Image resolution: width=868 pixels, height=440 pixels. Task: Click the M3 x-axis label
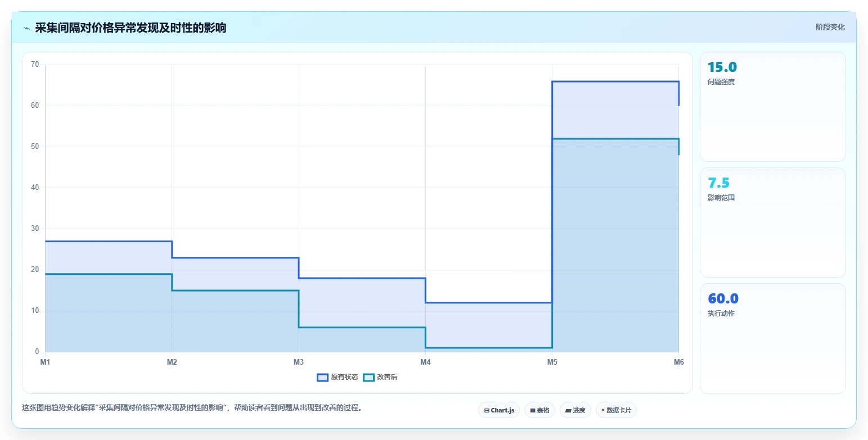pyautogui.click(x=299, y=362)
